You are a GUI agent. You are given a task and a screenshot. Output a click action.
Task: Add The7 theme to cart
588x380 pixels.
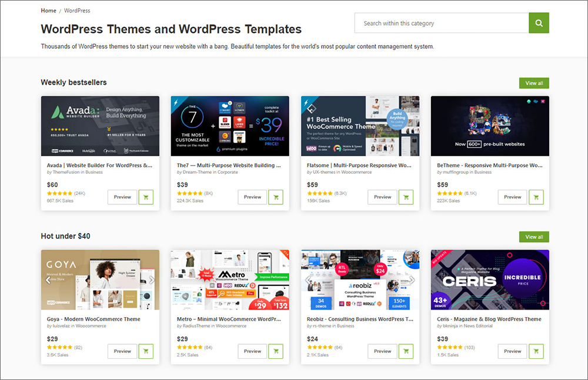276,197
